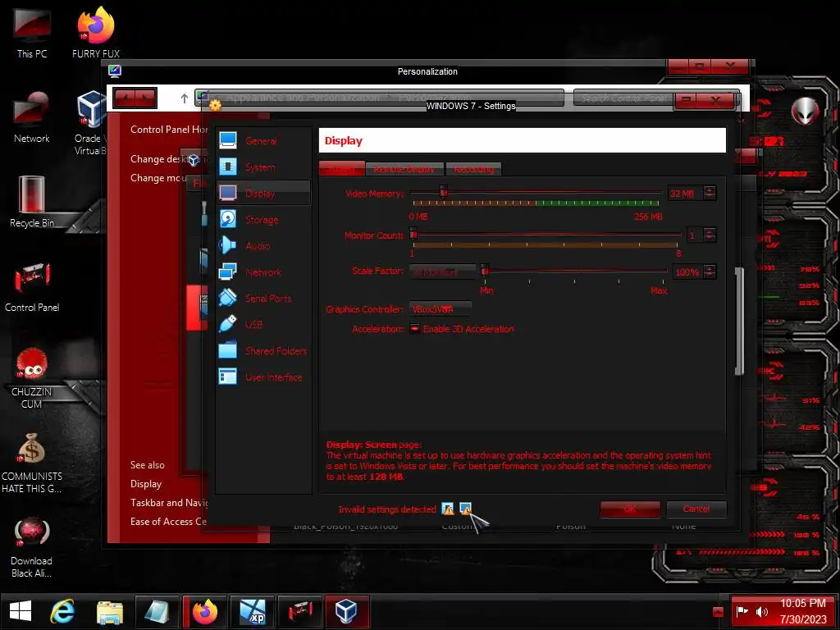Open the Serial Ports settings category

pyautogui.click(x=263, y=299)
